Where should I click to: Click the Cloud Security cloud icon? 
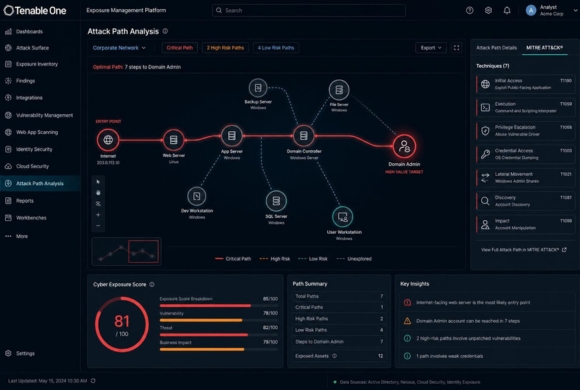coord(8,166)
